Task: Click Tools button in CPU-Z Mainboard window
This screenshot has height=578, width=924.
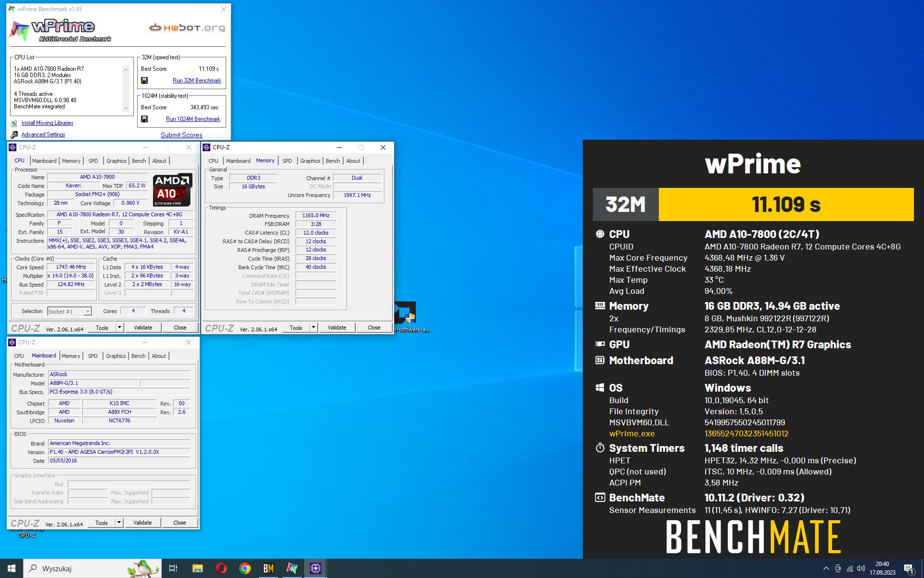Action: [x=102, y=523]
